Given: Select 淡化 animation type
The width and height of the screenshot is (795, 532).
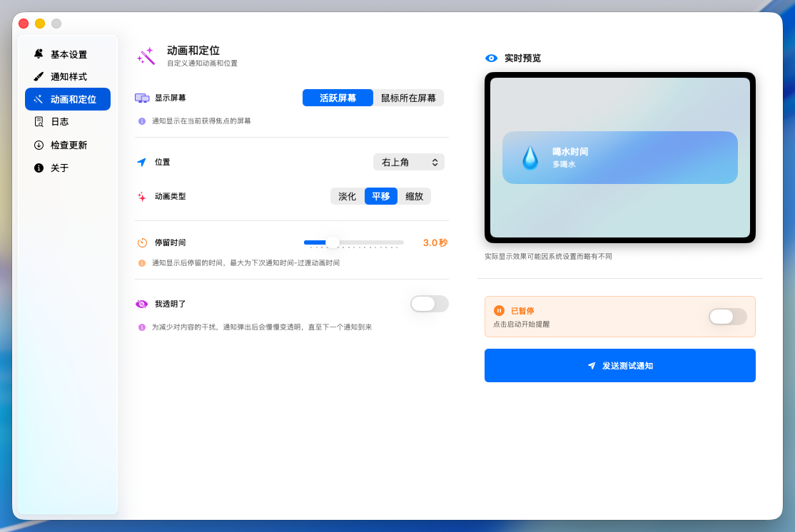Looking at the screenshot, I should click(347, 196).
